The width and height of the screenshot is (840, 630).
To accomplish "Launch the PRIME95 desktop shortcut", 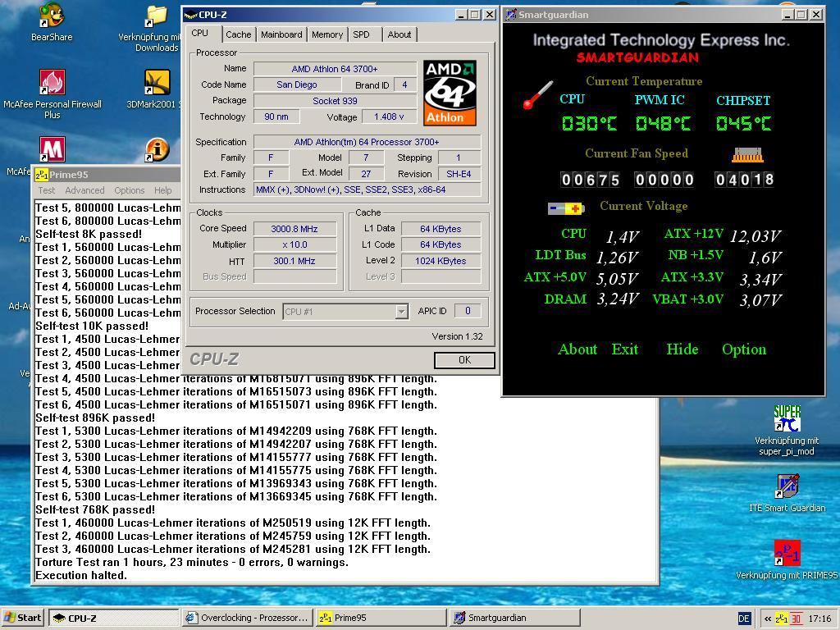I will [x=787, y=559].
